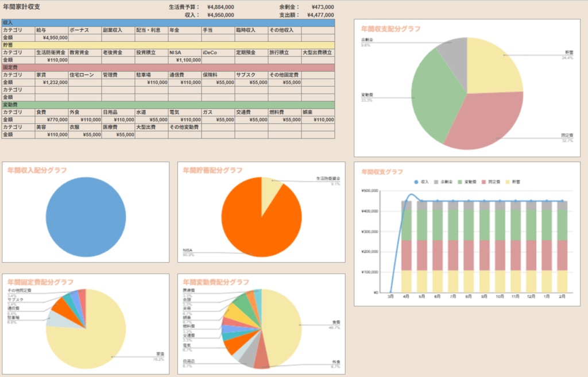Select the 4月 stacked bar in 年間収支グラフ
Viewport: 588px width, 377px height.
pyautogui.click(x=407, y=247)
